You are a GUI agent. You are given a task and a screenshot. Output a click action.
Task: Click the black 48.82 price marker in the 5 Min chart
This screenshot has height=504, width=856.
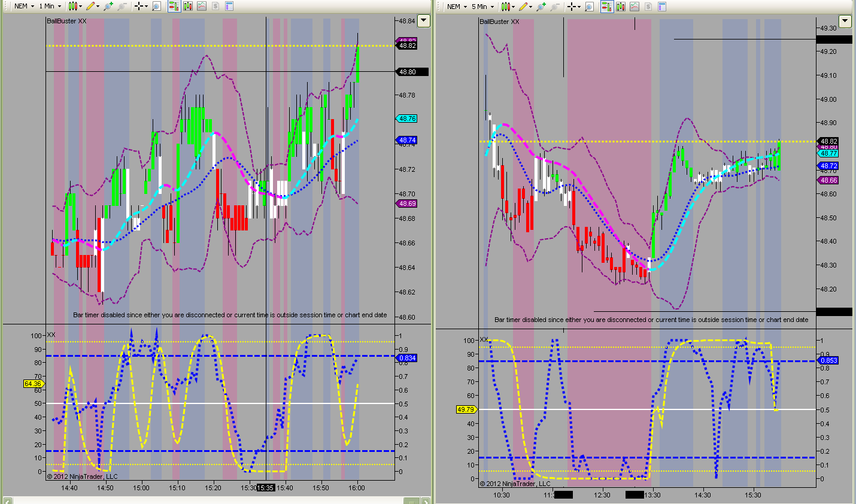829,141
